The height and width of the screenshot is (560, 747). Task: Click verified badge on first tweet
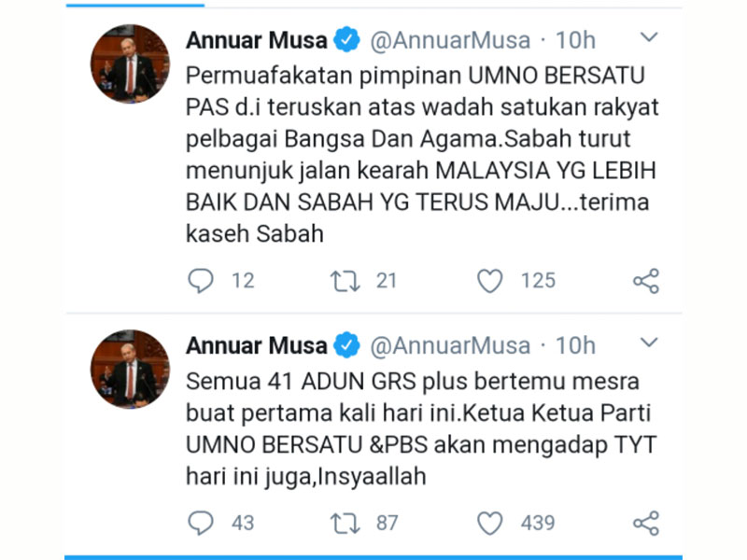346,39
